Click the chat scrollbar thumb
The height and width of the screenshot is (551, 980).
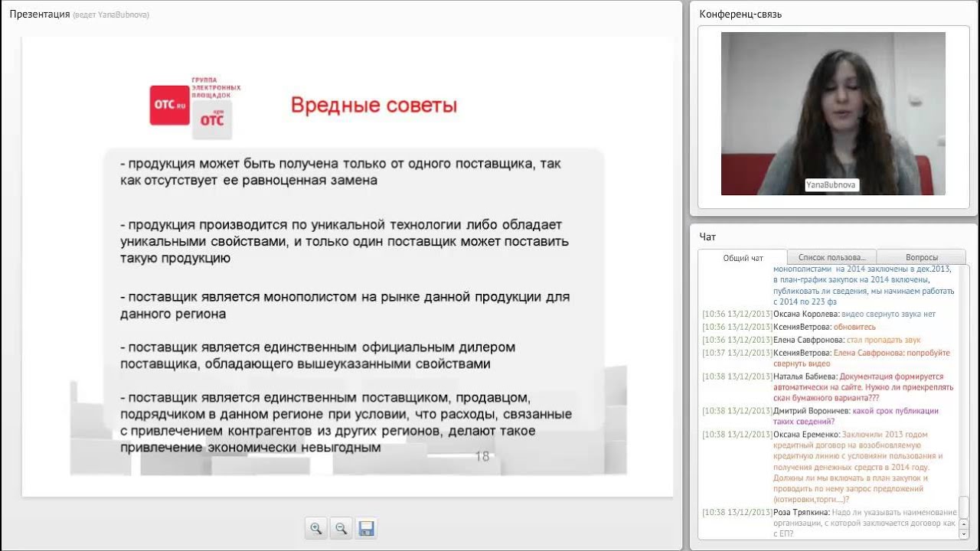click(964, 507)
